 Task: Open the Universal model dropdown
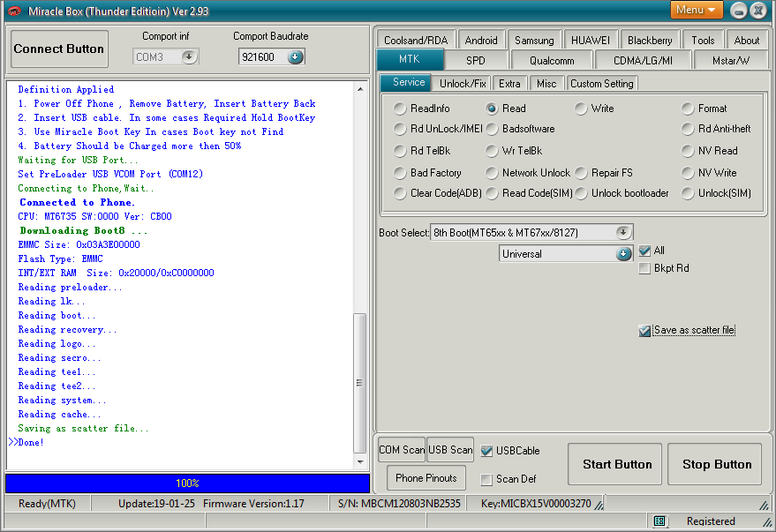623,253
